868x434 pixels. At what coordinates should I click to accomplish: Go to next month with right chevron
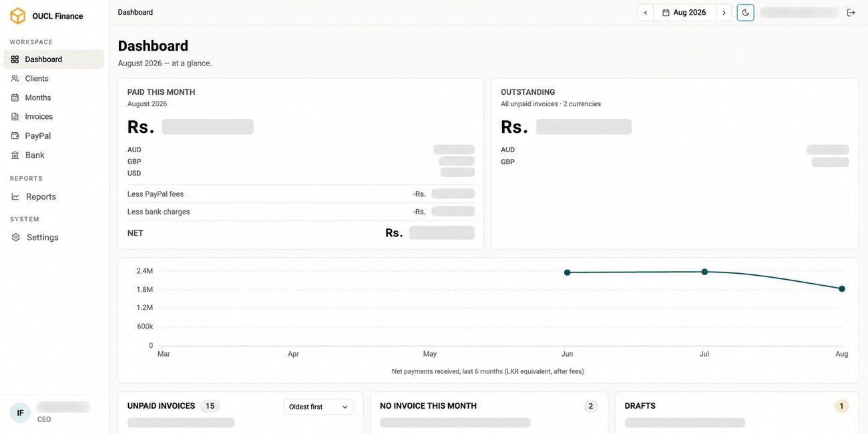pyautogui.click(x=724, y=13)
